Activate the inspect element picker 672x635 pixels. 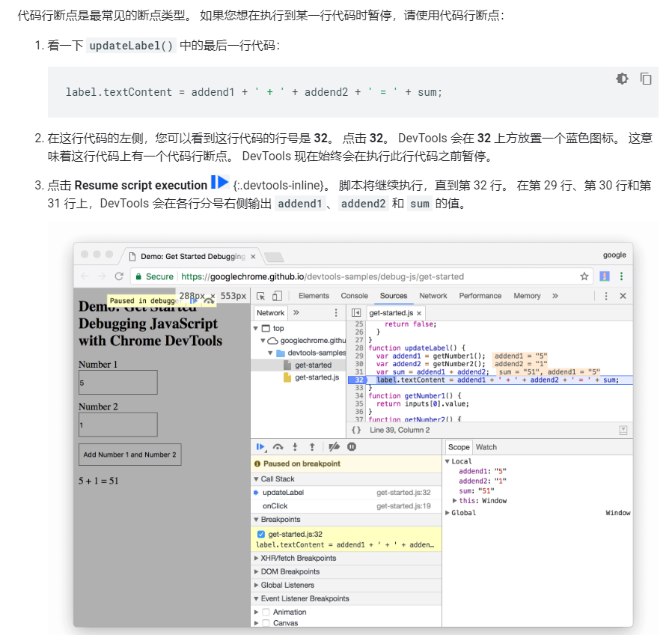click(x=260, y=296)
